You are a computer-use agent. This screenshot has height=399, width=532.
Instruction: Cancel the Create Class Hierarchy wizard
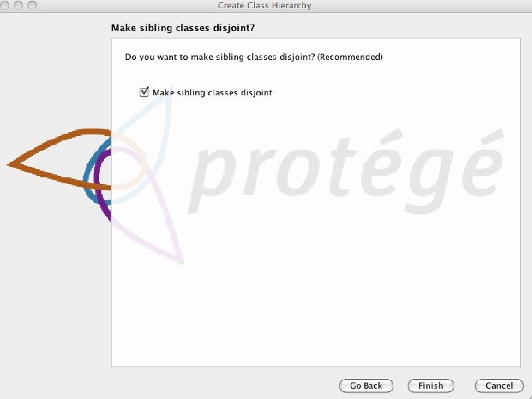tap(499, 386)
